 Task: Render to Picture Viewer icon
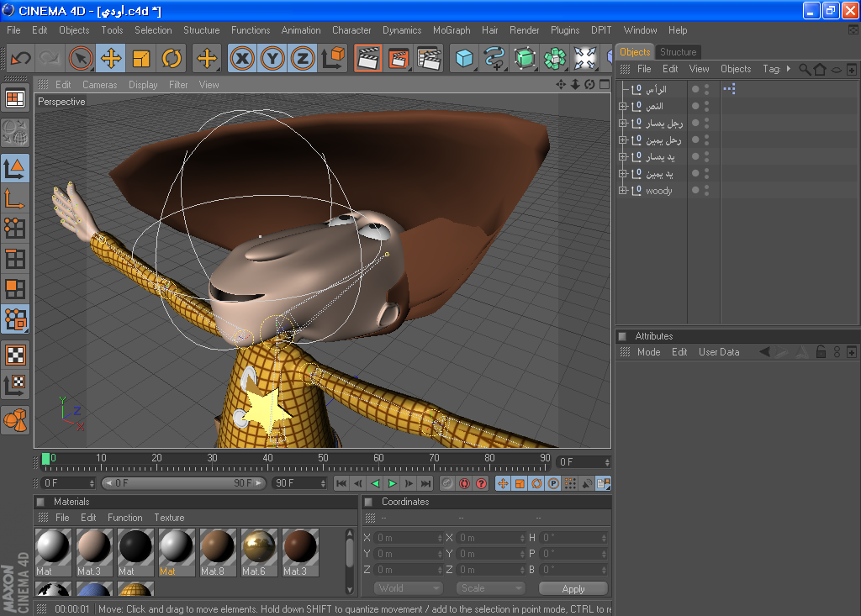click(398, 58)
